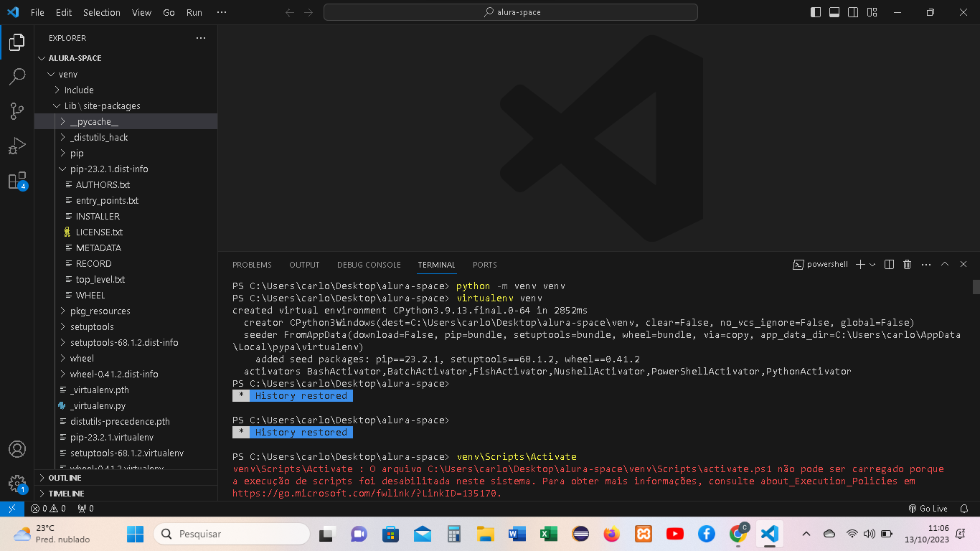Click the alura-space command center search box
The width and height of the screenshot is (980, 551).
[511, 12]
